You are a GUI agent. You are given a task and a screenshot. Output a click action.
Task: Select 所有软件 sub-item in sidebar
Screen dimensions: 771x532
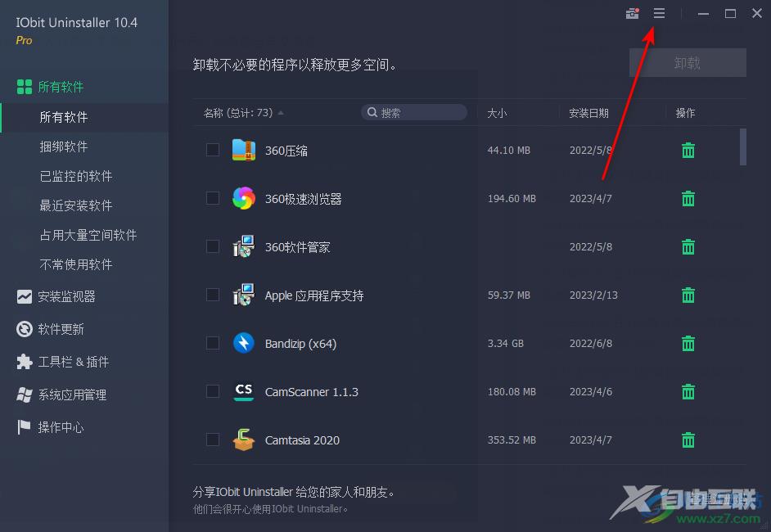84,117
